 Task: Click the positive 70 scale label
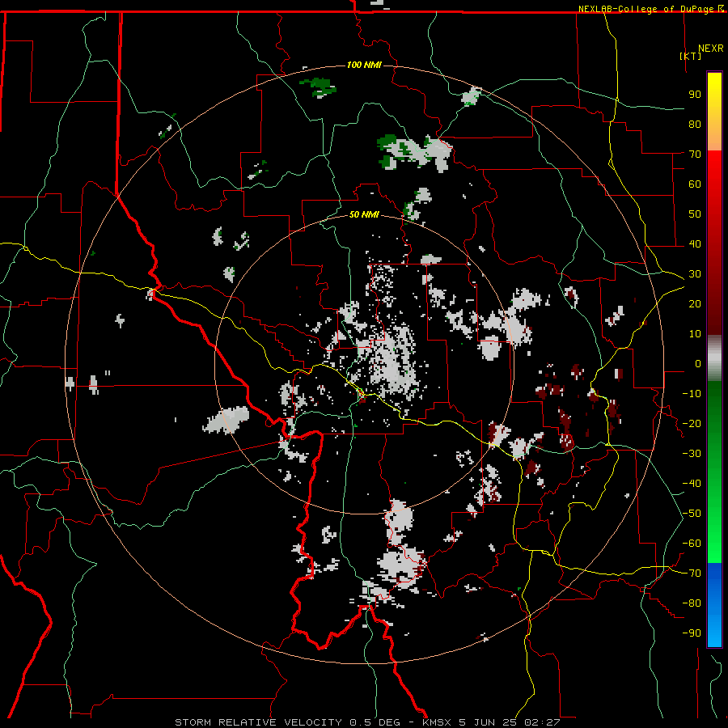point(695,154)
